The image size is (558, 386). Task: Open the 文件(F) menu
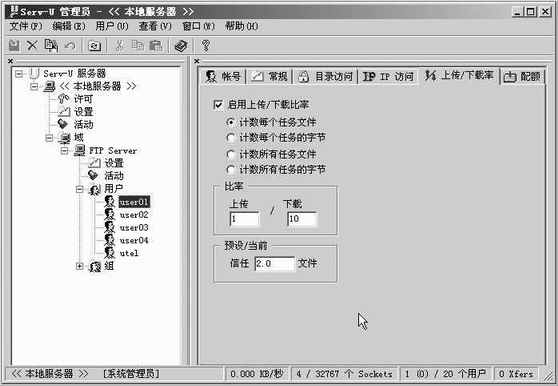26,26
